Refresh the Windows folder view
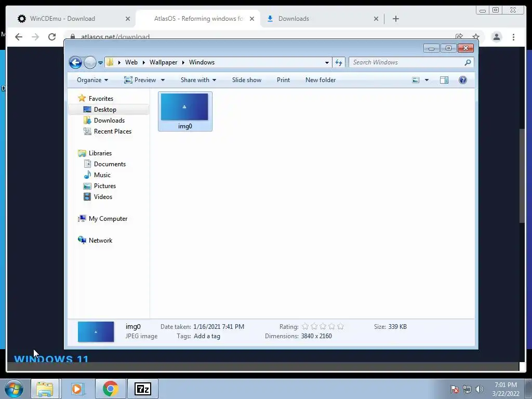Image resolution: width=532 pixels, height=399 pixels. pyautogui.click(x=339, y=62)
